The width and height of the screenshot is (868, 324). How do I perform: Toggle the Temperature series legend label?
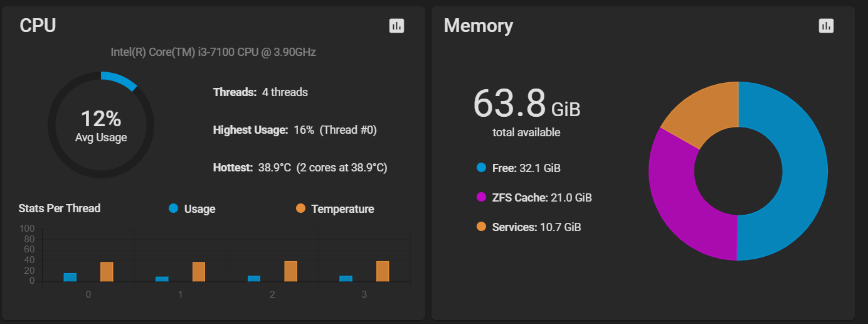coord(342,209)
